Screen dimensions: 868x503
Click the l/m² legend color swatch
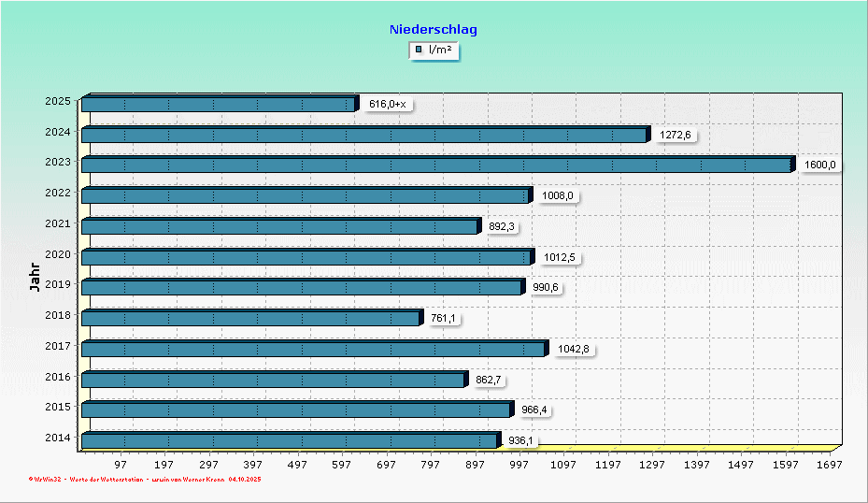(420, 50)
